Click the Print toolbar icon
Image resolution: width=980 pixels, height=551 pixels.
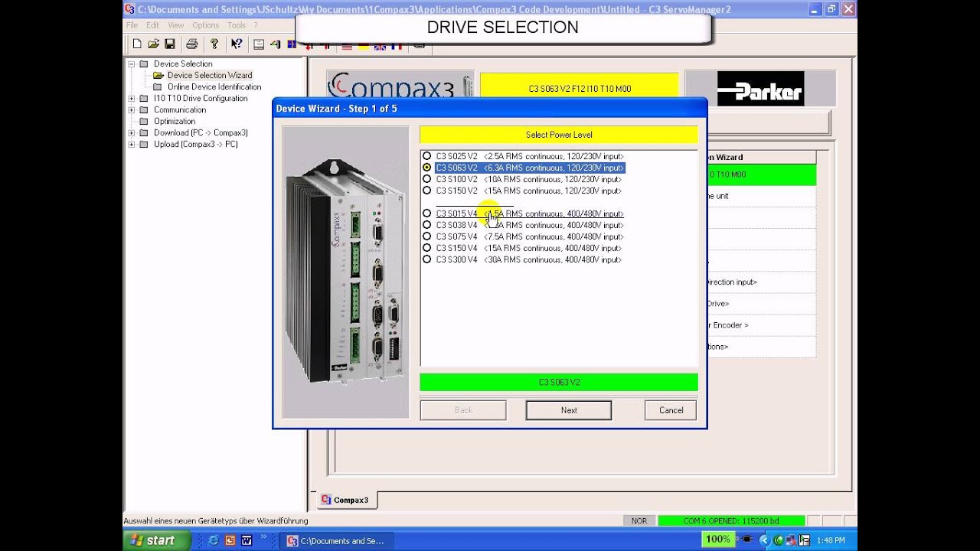[x=192, y=44]
